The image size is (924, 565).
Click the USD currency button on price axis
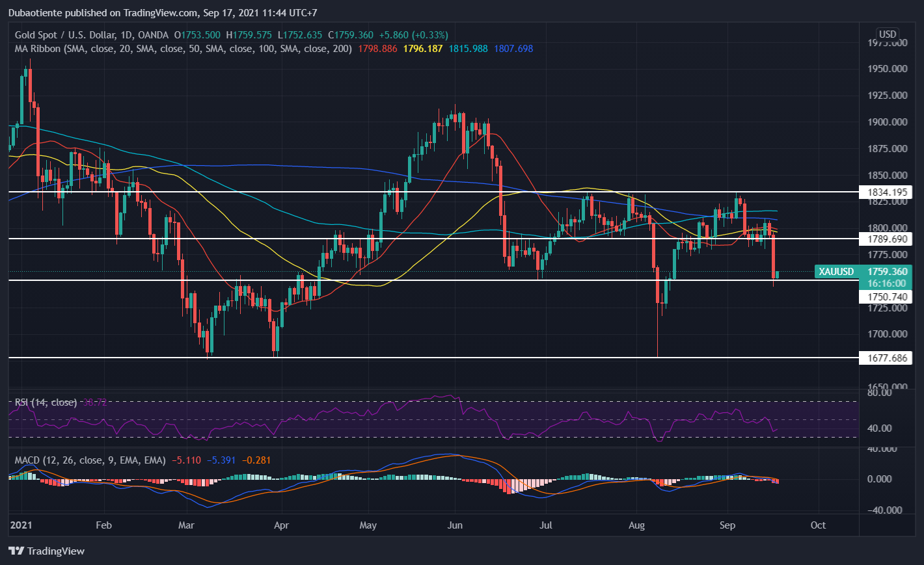tap(888, 34)
